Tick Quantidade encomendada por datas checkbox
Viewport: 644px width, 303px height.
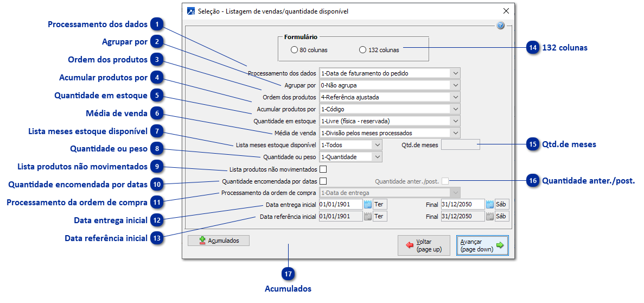coord(323,181)
